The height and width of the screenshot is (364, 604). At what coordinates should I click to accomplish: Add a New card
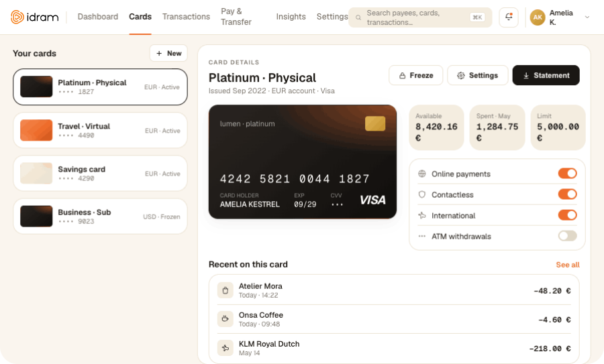(x=168, y=54)
